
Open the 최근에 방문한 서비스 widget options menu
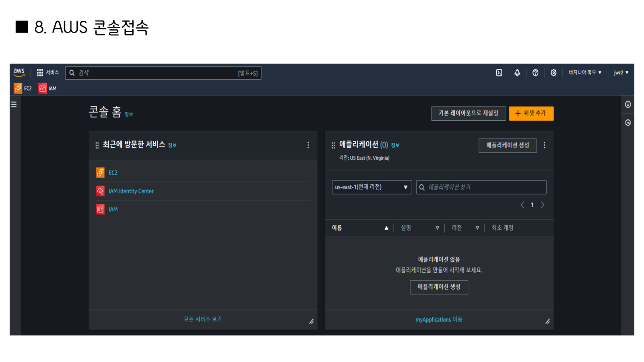pyautogui.click(x=308, y=145)
